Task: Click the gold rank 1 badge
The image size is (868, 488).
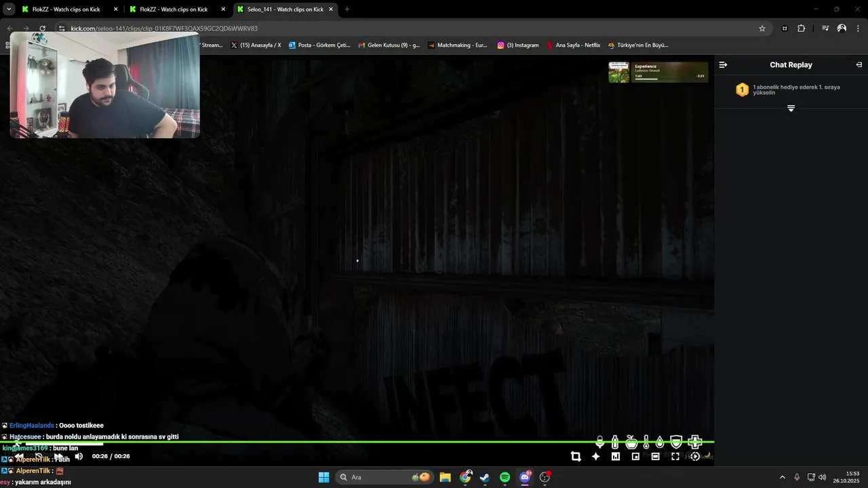Action: point(742,89)
